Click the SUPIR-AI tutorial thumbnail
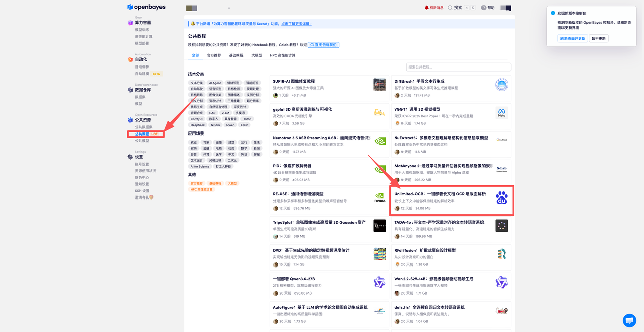The height and width of the screenshot is (332, 644). click(x=380, y=85)
